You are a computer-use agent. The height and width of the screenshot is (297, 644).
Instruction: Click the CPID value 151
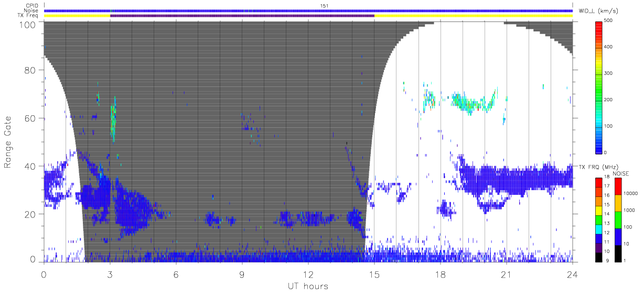pyautogui.click(x=324, y=6)
